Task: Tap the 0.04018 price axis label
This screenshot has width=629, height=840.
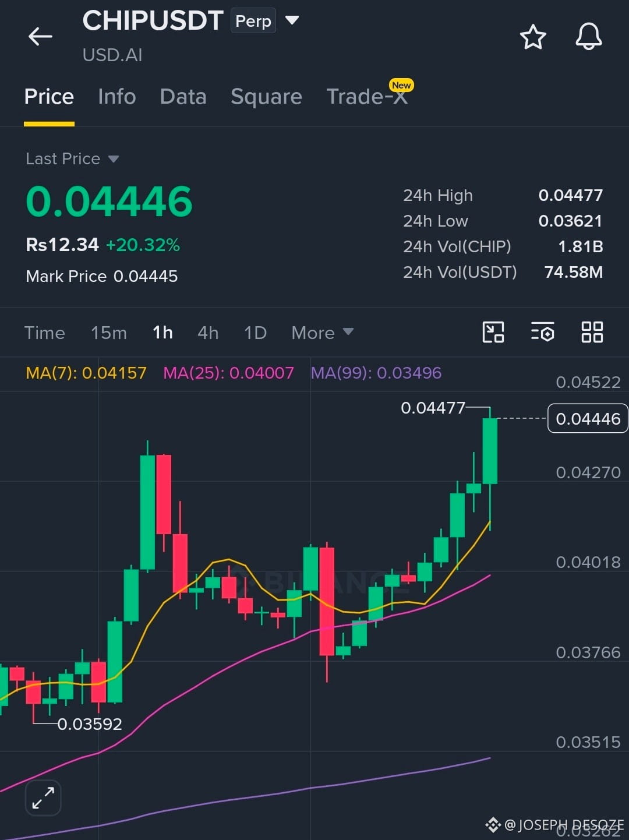Action: (x=588, y=562)
